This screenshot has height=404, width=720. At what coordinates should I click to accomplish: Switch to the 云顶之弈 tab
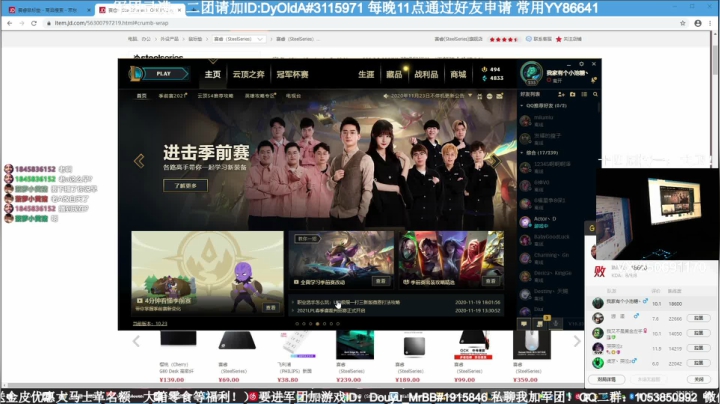[x=248, y=74]
